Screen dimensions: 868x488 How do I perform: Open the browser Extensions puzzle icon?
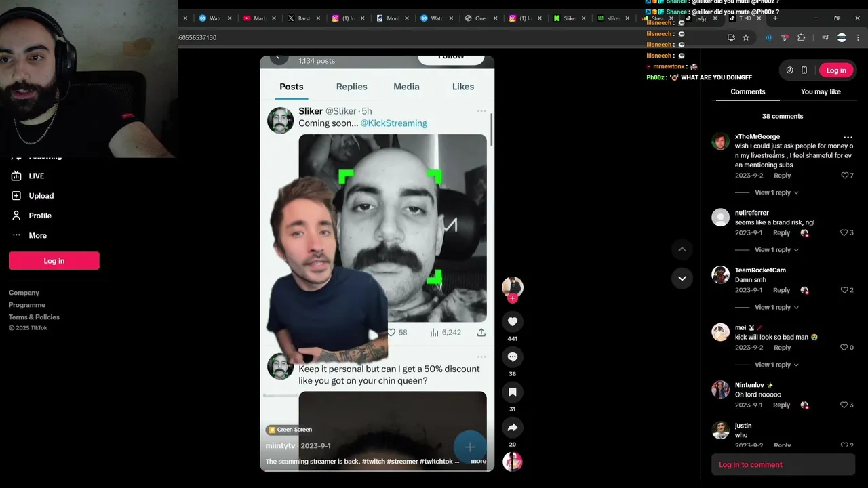coord(801,37)
